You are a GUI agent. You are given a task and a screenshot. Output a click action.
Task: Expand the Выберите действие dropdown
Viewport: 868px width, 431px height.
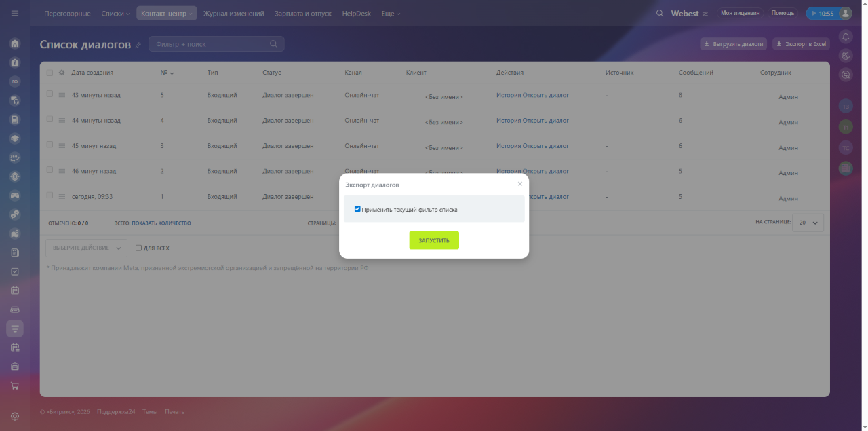point(86,248)
